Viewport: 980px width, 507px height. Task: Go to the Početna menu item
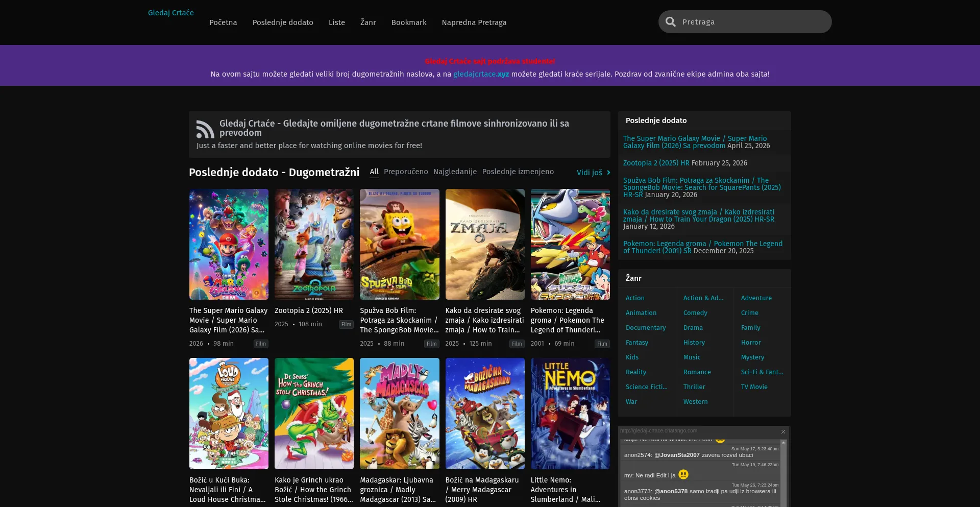pos(223,22)
